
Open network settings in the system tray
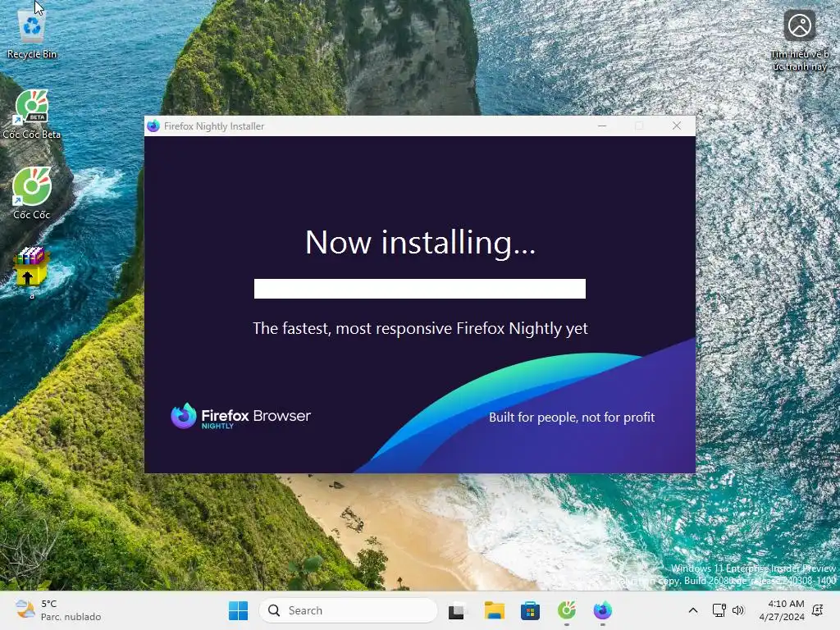pyautogui.click(x=719, y=610)
